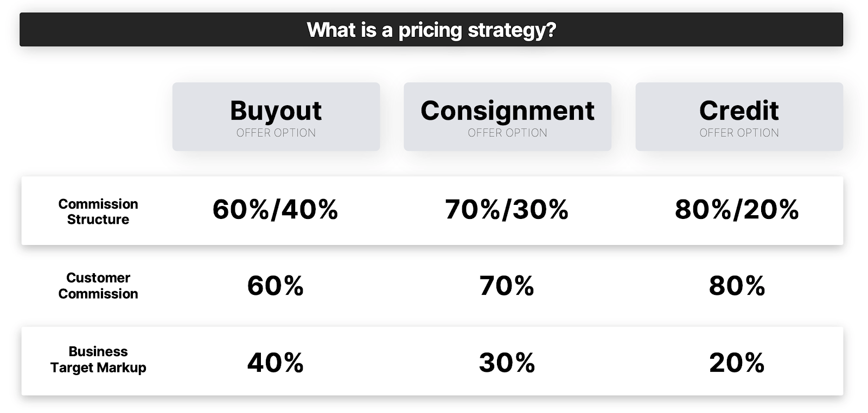
Task: Click the "What is a pricing strategy?" header
Action: 431,30
